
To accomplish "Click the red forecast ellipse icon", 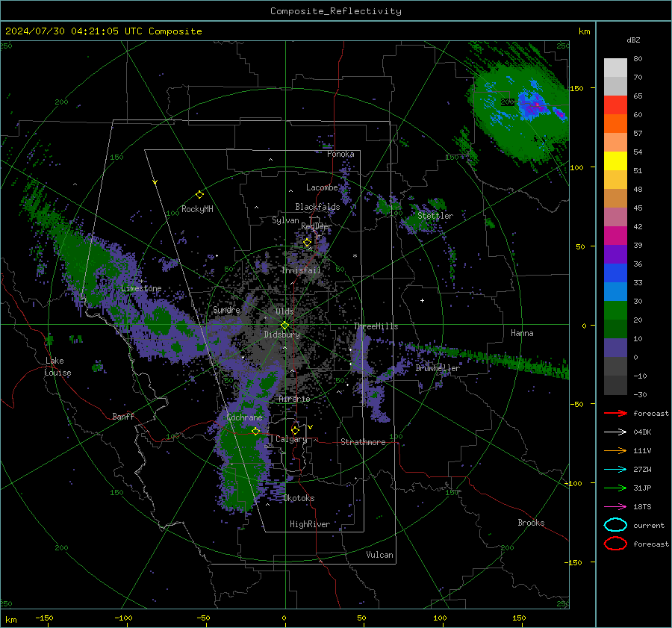I will [x=615, y=544].
